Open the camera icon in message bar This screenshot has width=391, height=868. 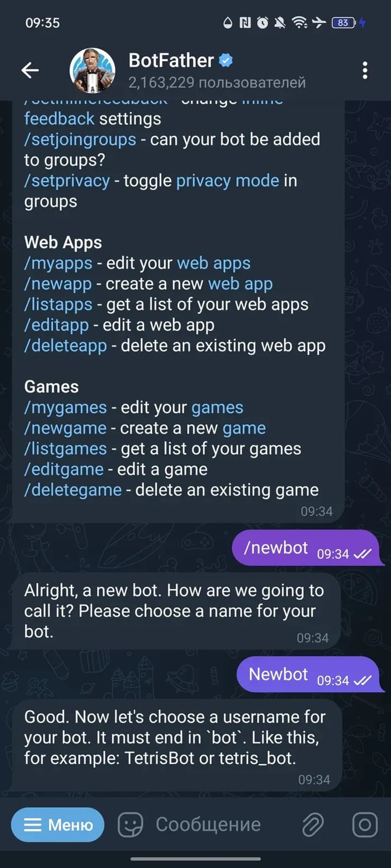coord(365,825)
